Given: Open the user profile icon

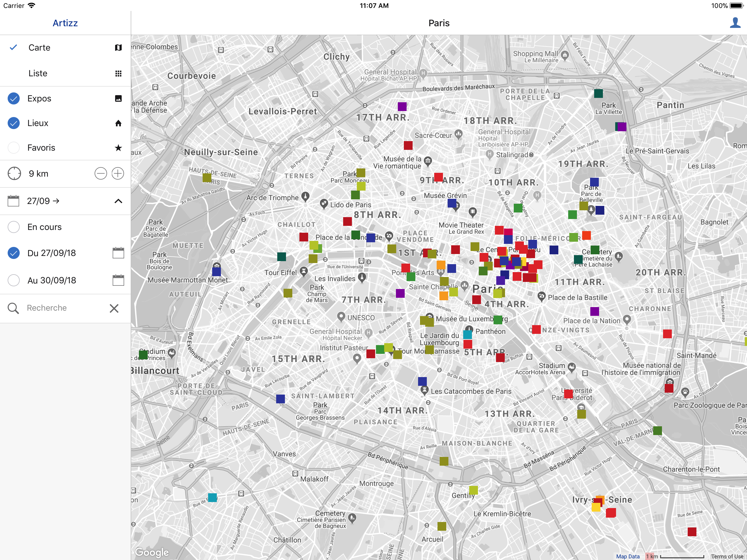Looking at the screenshot, I should click(x=735, y=23).
